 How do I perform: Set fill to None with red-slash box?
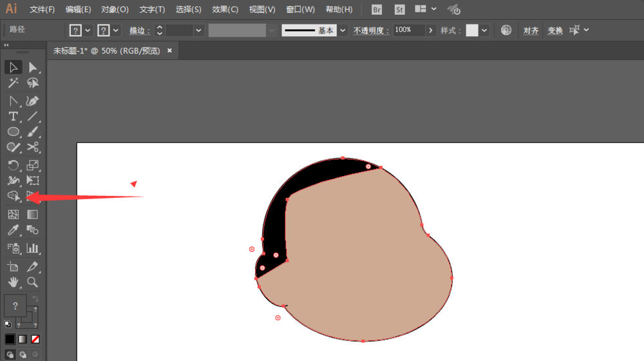[35, 339]
